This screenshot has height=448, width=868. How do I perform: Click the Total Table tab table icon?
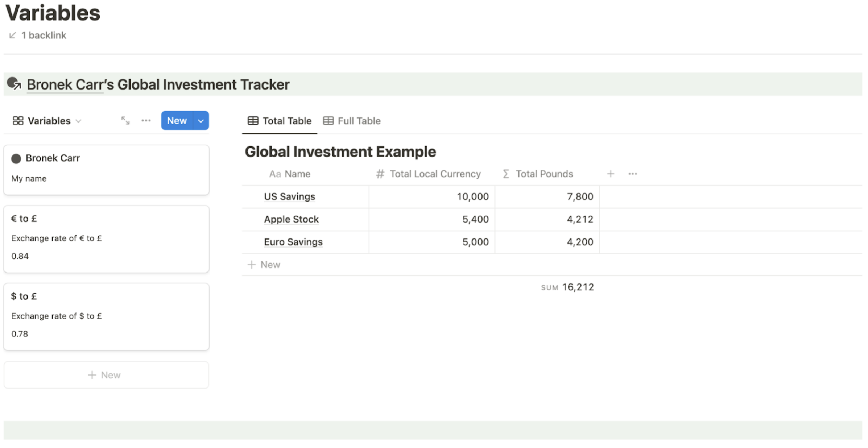click(252, 120)
